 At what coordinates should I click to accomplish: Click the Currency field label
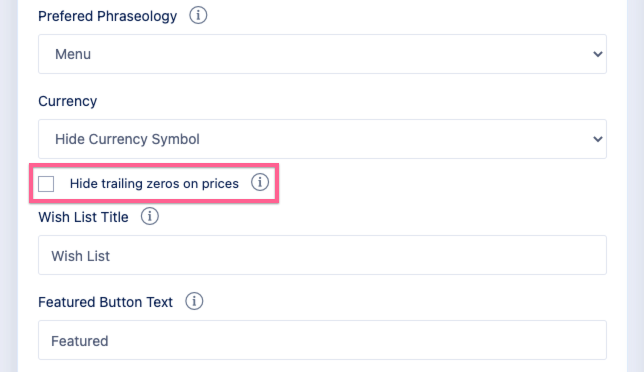click(67, 101)
